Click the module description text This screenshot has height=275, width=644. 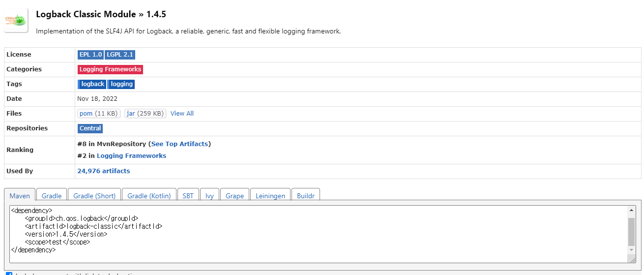coord(188,31)
